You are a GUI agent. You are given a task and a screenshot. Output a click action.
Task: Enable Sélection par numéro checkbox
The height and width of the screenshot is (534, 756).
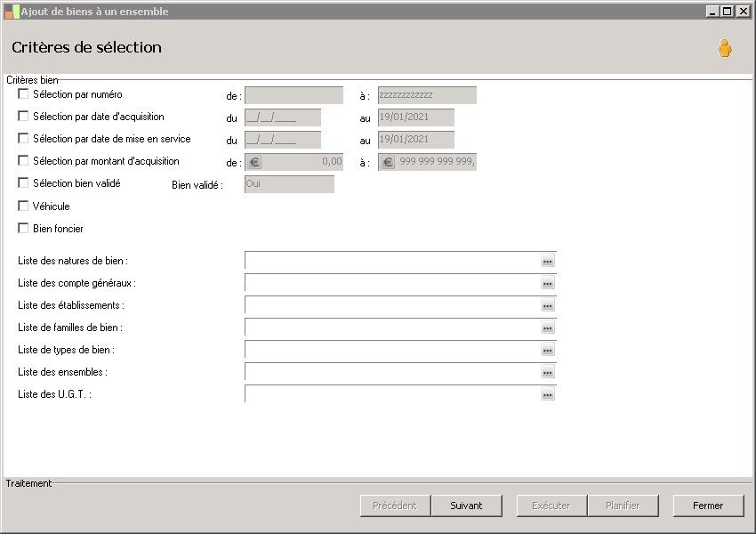click(x=23, y=94)
